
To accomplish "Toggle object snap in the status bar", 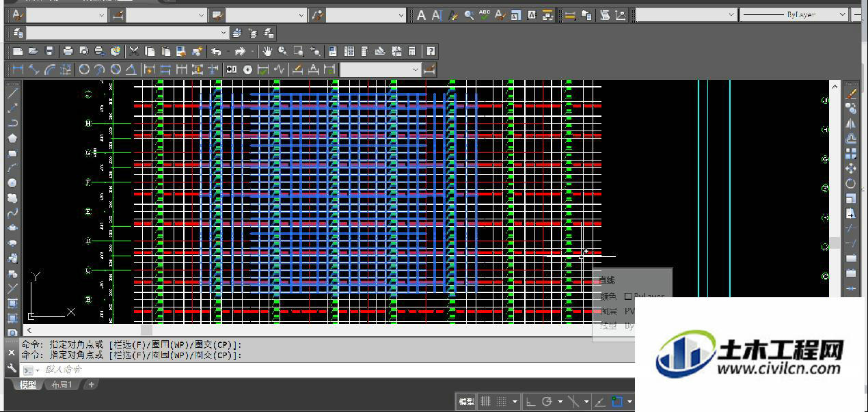I will click(617, 402).
